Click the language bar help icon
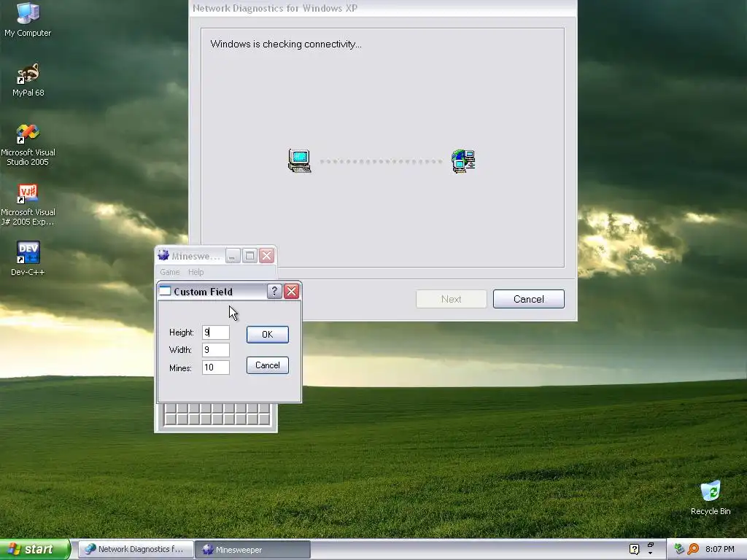Image resolution: width=747 pixels, height=560 pixels. pyautogui.click(x=634, y=549)
